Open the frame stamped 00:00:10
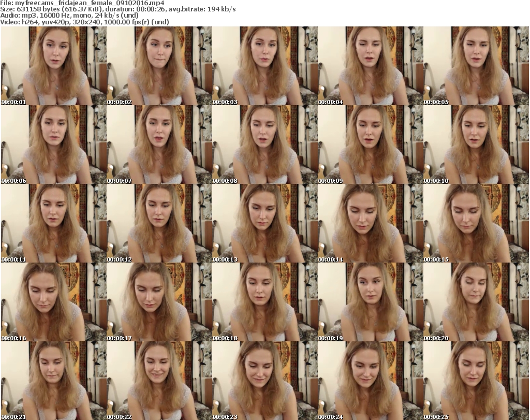The width and height of the screenshot is (530, 420). coord(476,144)
